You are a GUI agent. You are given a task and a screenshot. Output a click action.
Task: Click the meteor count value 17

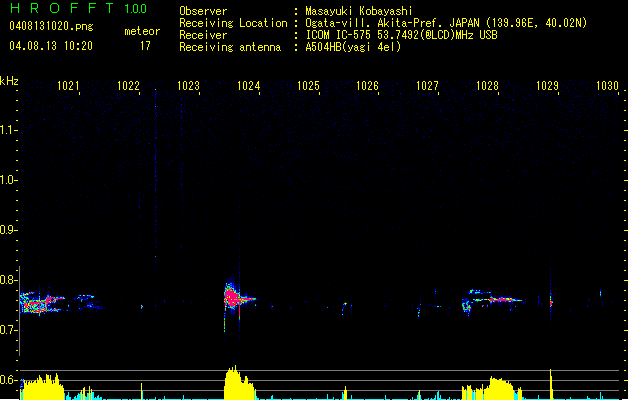pos(145,46)
